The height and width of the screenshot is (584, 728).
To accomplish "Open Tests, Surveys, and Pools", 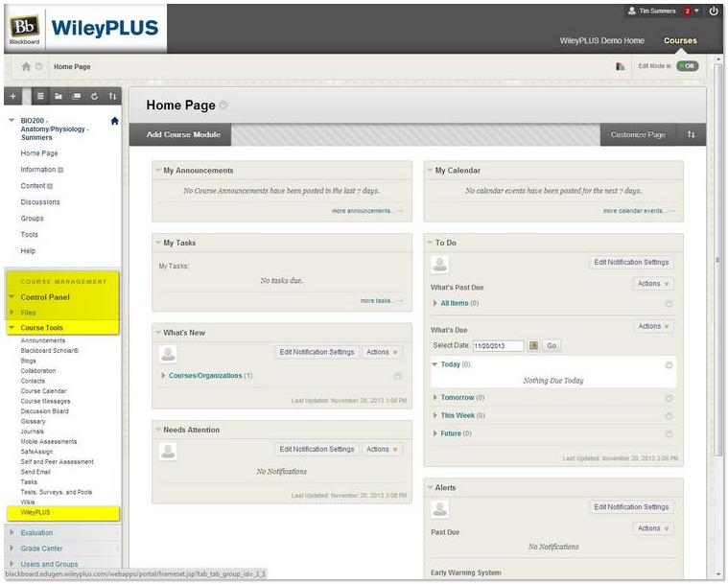I will pyautogui.click(x=57, y=492).
